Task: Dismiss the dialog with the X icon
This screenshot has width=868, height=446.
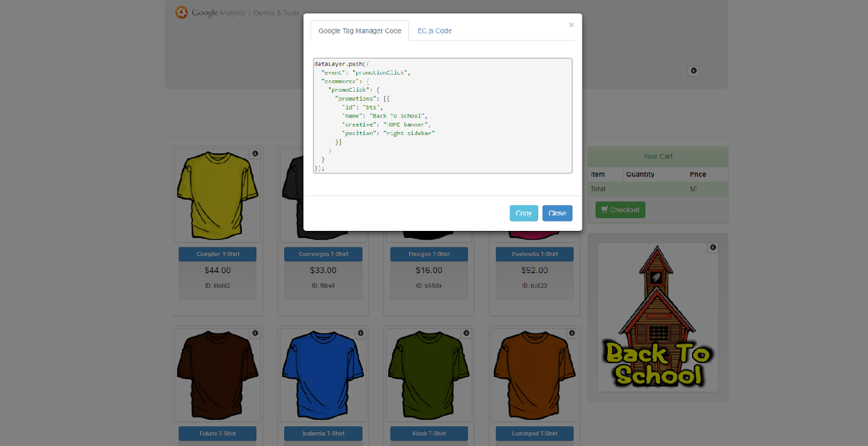Action: coord(571,25)
